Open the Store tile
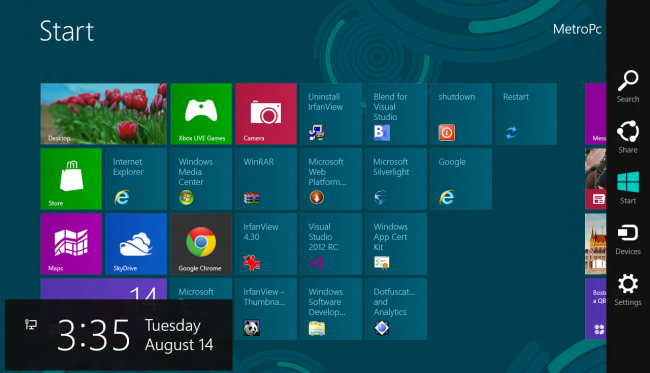The height and width of the screenshot is (373, 650). click(x=71, y=179)
